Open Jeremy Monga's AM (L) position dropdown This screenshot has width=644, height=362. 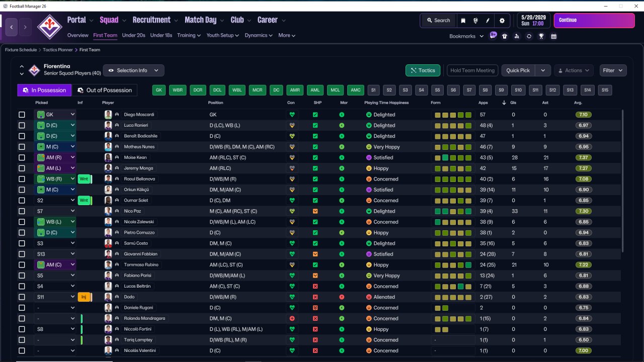(55, 168)
